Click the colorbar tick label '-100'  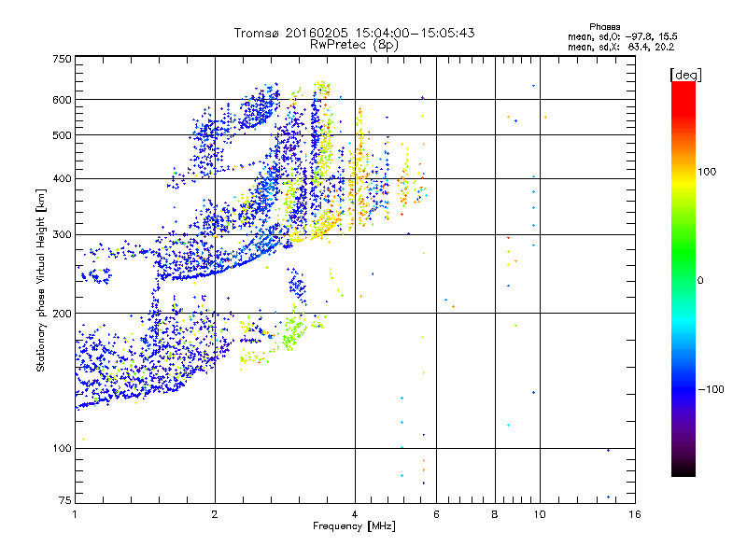pos(712,389)
